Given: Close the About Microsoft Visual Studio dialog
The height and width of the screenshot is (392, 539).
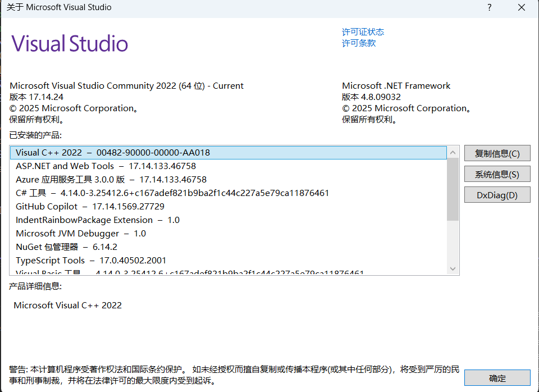Looking at the screenshot, I should tap(522, 7).
